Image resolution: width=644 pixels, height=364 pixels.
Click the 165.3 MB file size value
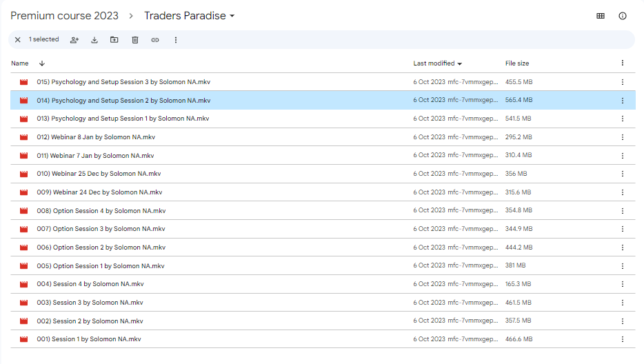tap(518, 284)
